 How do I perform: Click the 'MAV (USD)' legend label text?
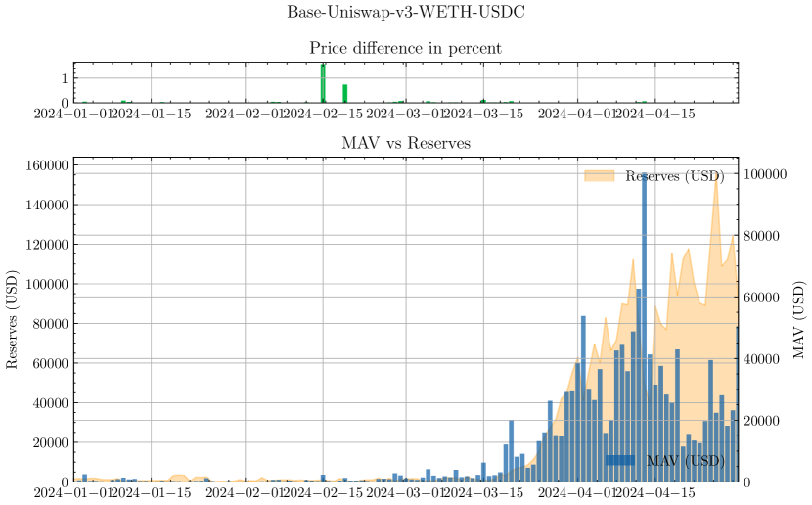pos(685,460)
